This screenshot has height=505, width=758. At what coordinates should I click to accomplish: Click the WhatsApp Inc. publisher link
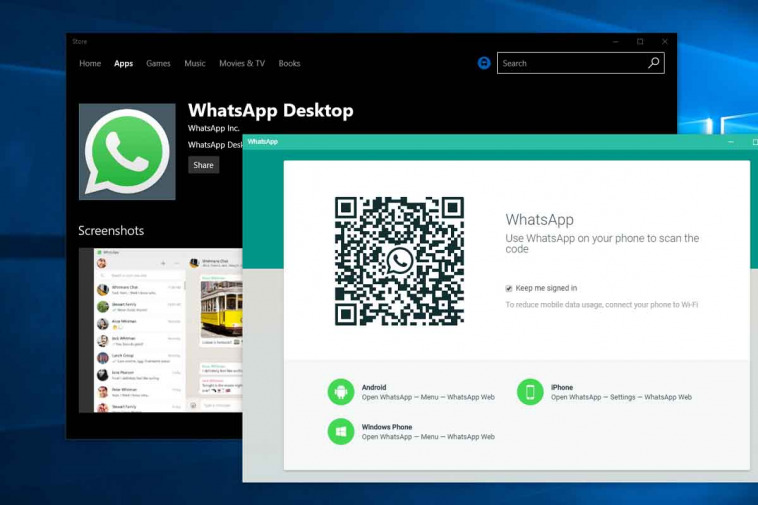[214, 128]
